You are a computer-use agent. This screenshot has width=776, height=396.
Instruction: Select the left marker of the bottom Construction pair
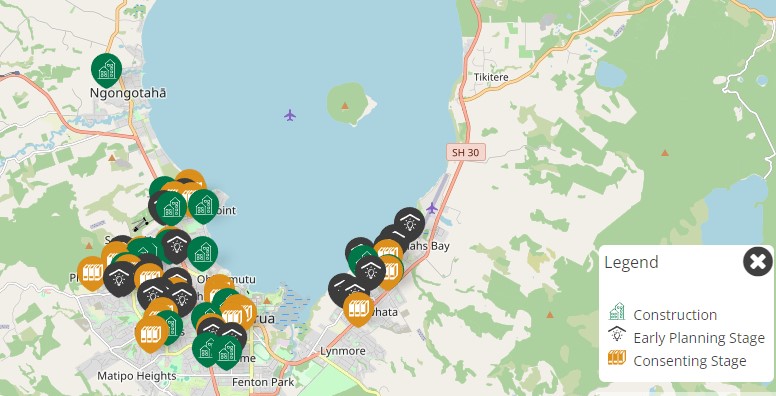tap(206, 348)
